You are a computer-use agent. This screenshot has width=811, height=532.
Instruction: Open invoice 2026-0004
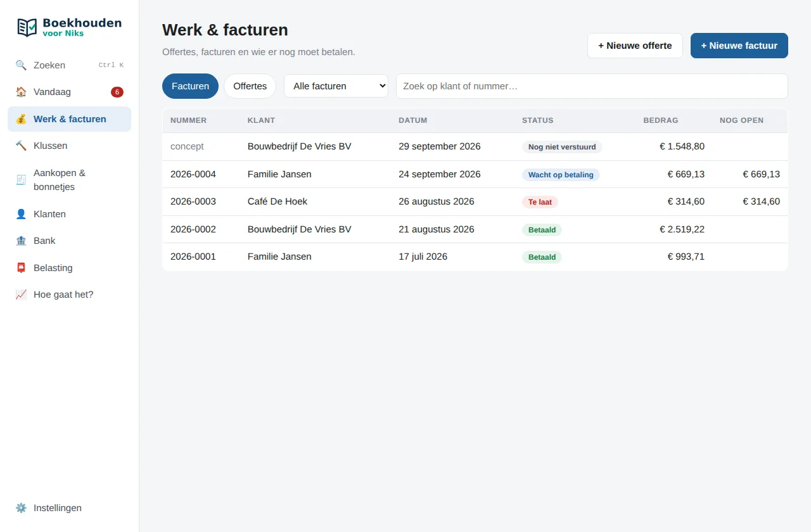pos(475,174)
